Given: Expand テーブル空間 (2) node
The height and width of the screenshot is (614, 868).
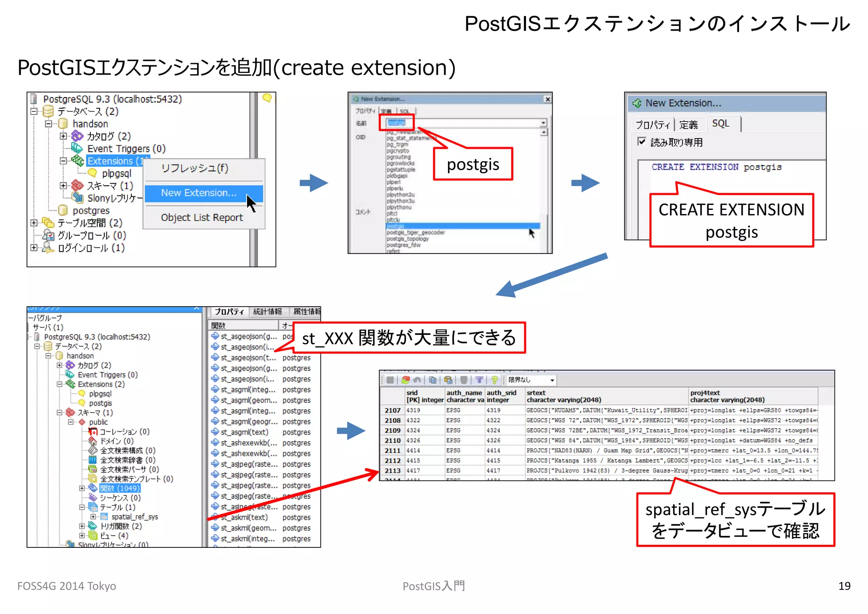Looking at the screenshot, I should [x=34, y=223].
